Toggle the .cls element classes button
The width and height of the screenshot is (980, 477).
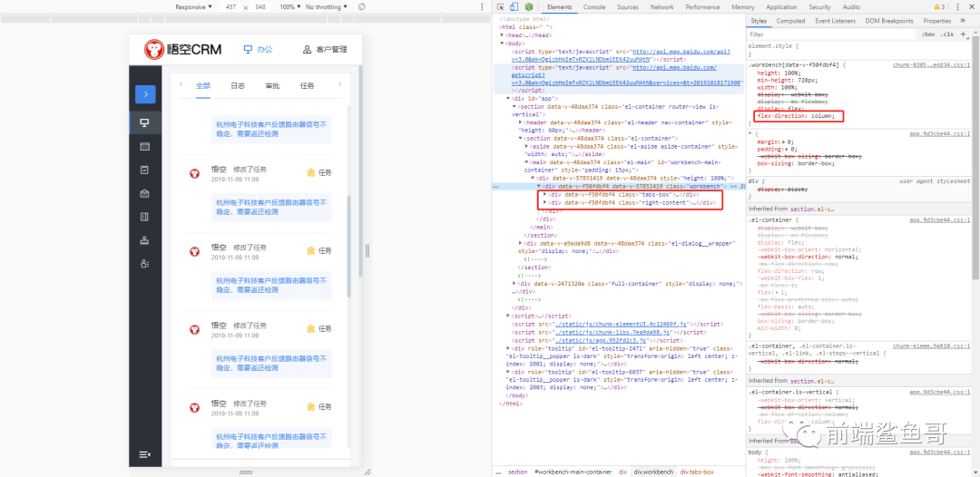[x=947, y=34]
